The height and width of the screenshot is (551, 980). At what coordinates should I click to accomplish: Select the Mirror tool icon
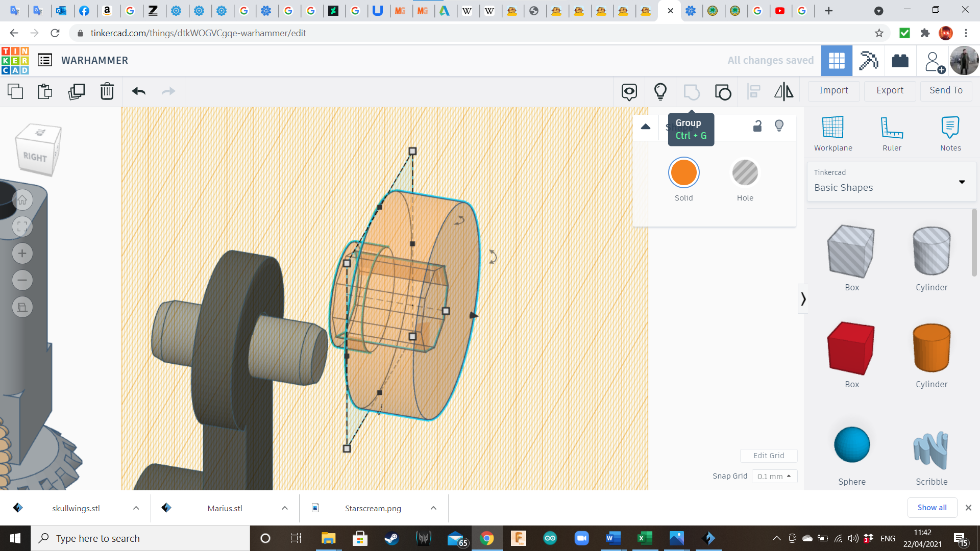pyautogui.click(x=783, y=91)
